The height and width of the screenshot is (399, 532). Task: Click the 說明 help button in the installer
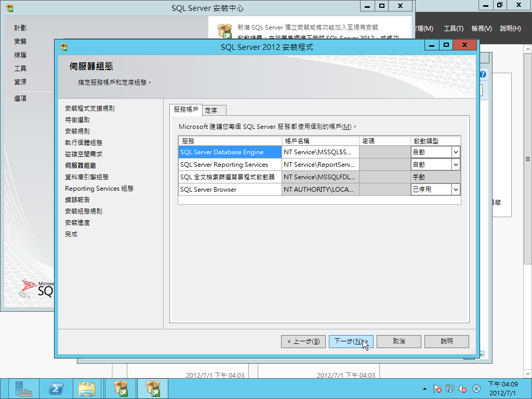click(446, 341)
